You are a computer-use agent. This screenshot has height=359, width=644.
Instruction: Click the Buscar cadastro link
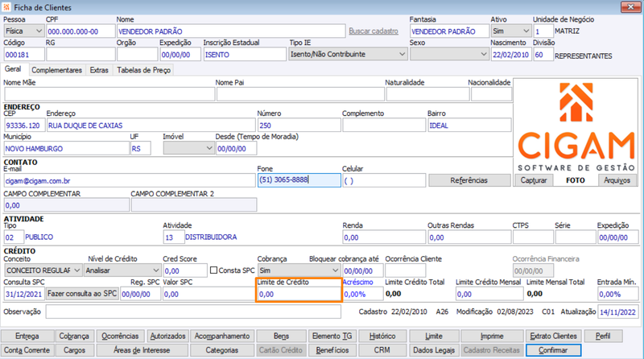click(374, 31)
